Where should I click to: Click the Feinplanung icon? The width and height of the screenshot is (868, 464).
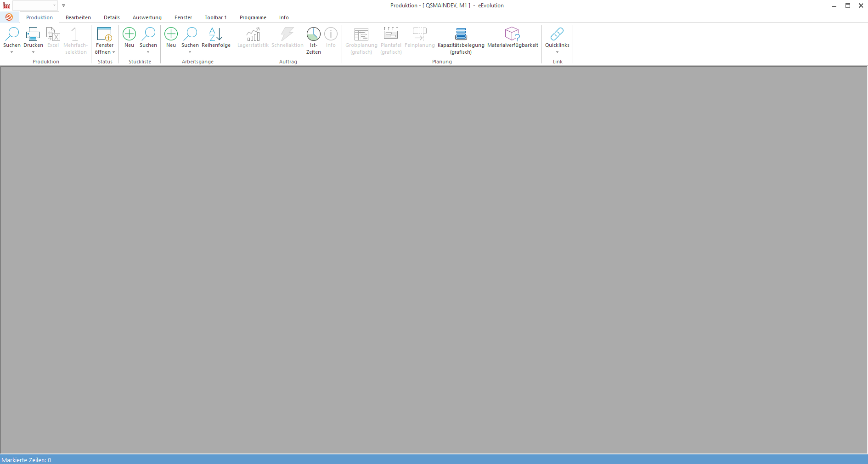click(x=420, y=34)
